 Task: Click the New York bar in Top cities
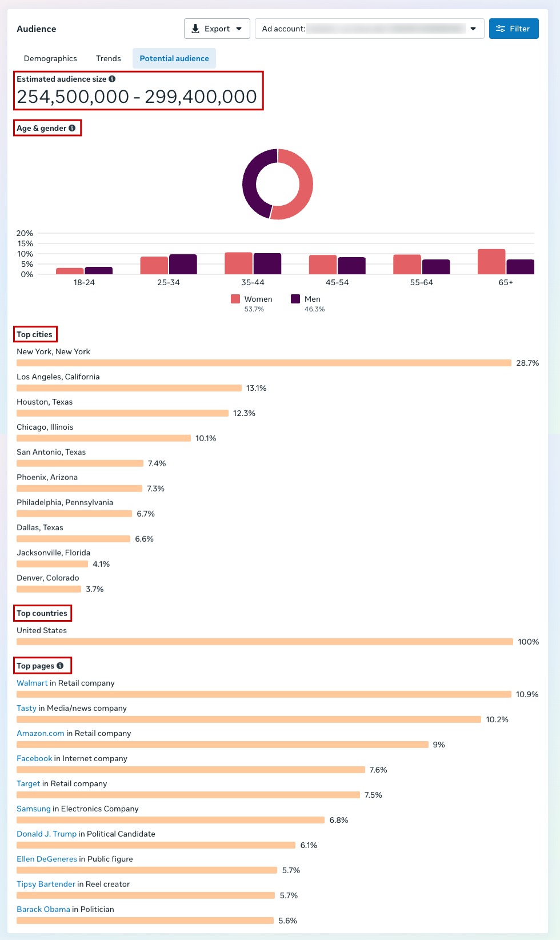pos(264,363)
